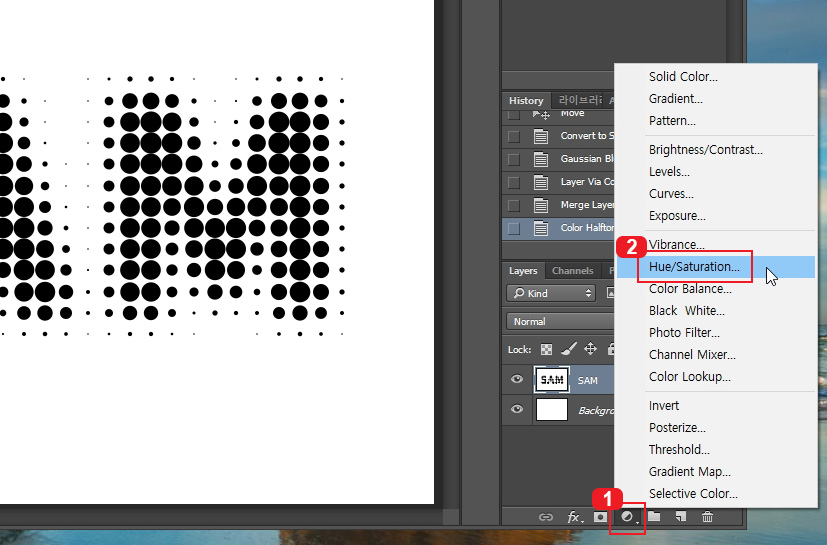Select Black White adjustment

point(687,311)
